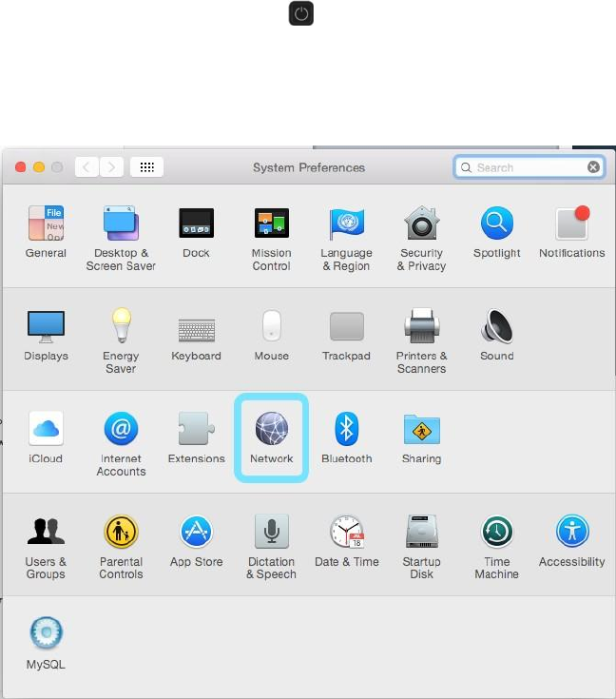Clear the search field with the X
Viewport: 616px width, 699px height.
(x=593, y=167)
